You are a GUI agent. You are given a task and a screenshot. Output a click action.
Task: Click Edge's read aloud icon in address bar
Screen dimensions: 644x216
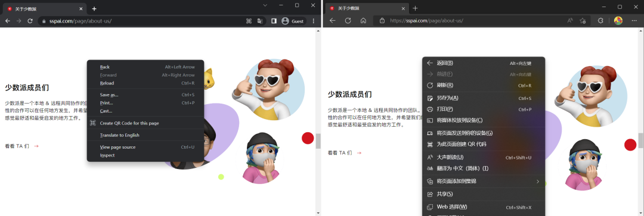(x=570, y=20)
